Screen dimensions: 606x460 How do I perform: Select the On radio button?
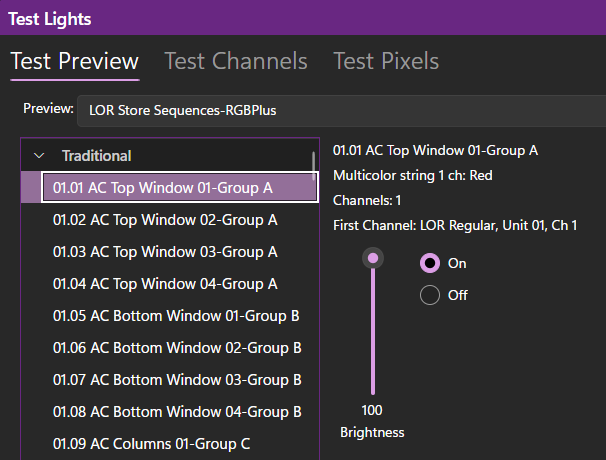point(430,263)
